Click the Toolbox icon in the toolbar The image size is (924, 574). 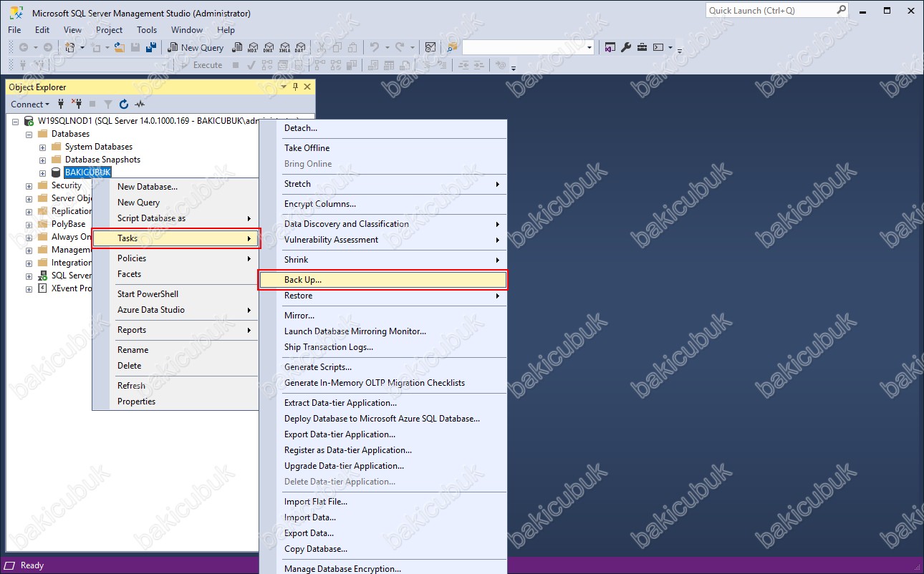pyautogui.click(x=642, y=47)
